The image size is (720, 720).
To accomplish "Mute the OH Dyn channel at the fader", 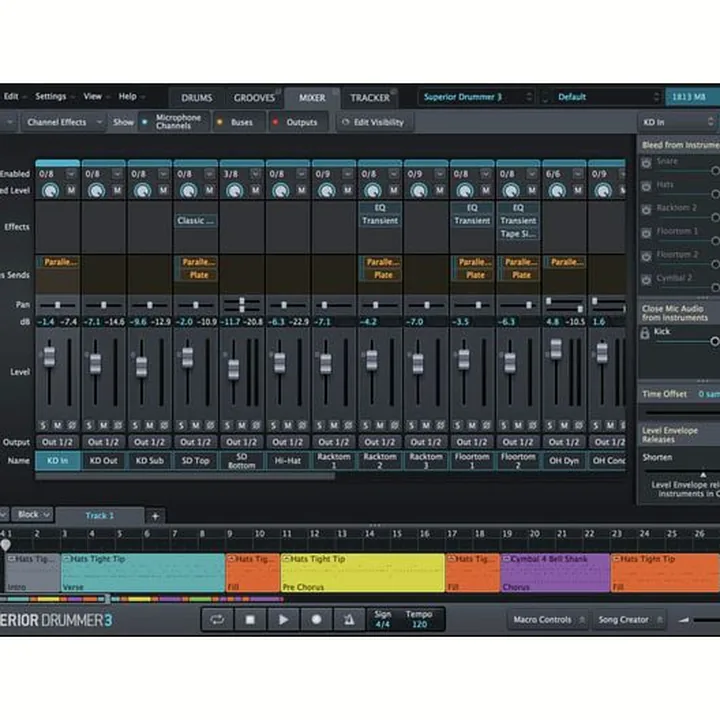I will coord(564,425).
